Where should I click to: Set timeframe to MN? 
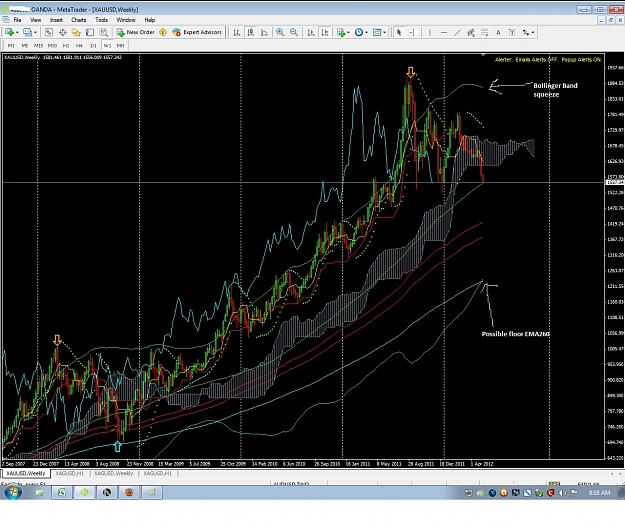pos(120,45)
